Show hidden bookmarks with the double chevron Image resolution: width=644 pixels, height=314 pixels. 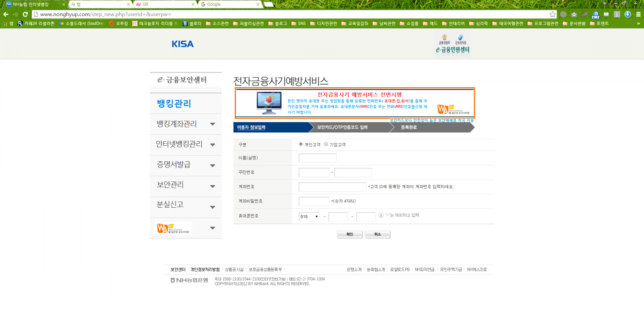click(x=638, y=23)
